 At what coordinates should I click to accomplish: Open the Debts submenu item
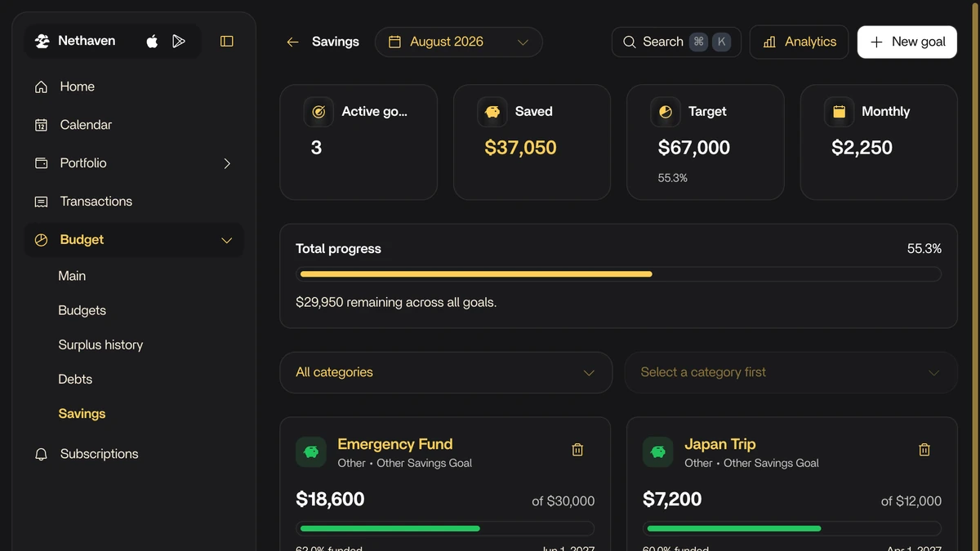click(x=75, y=380)
